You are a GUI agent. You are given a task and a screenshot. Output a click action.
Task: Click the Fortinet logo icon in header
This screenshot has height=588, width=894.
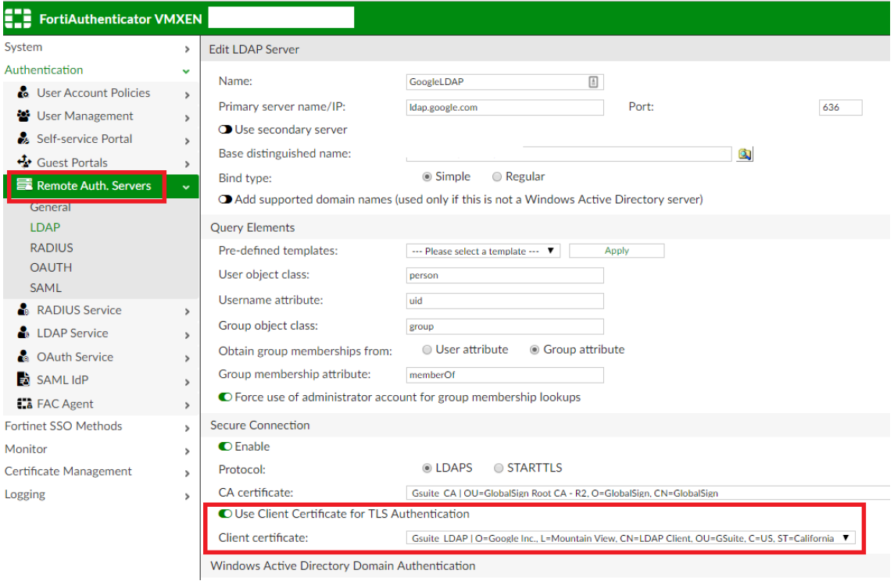click(18, 18)
